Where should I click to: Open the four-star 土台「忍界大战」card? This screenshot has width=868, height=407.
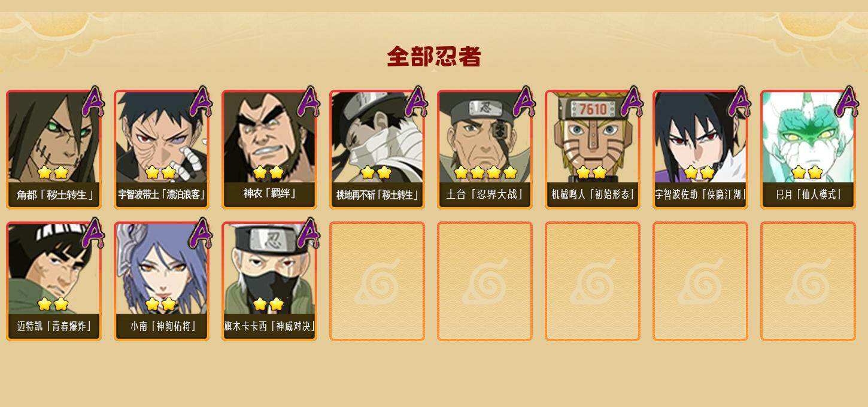click(x=485, y=150)
